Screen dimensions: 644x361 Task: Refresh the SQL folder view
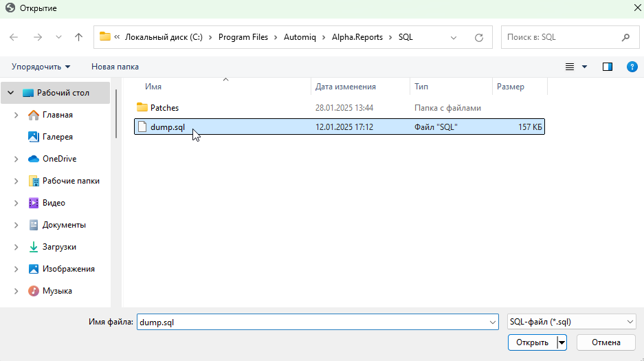pyautogui.click(x=479, y=37)
